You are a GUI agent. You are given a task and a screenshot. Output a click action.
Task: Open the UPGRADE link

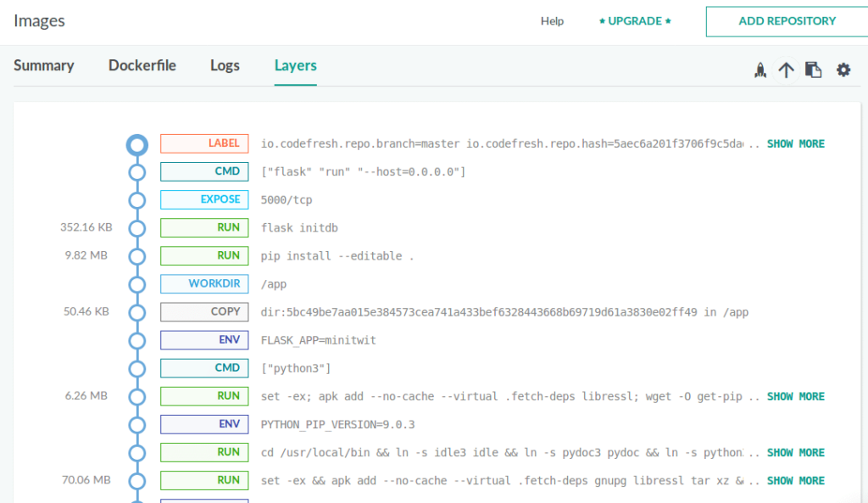point(634,21)
